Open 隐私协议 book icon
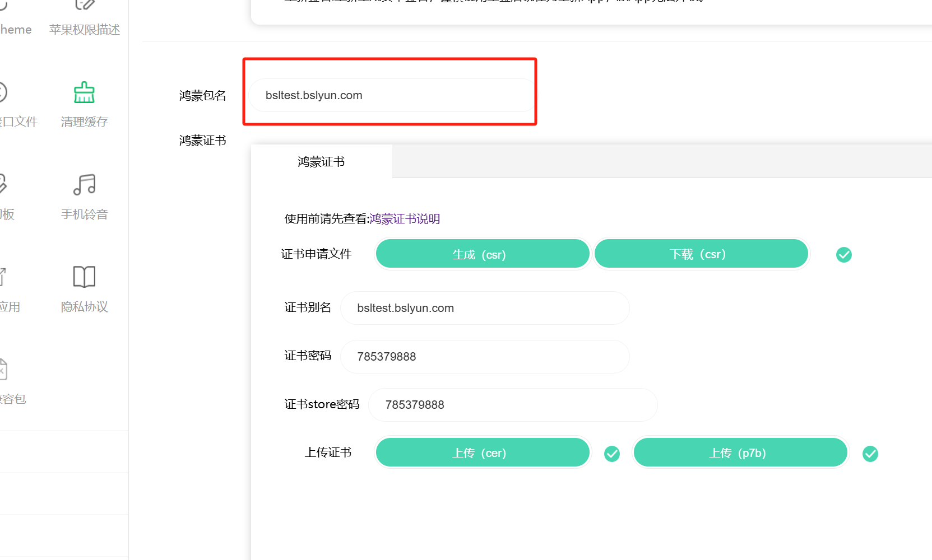The height and width of the screenshot is (560, 932). (x=84, y=277)
